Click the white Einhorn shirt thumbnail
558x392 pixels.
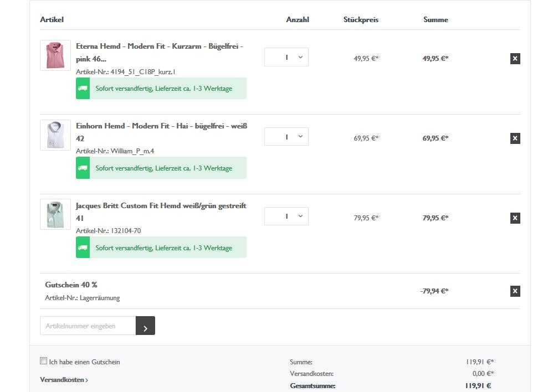55,135
